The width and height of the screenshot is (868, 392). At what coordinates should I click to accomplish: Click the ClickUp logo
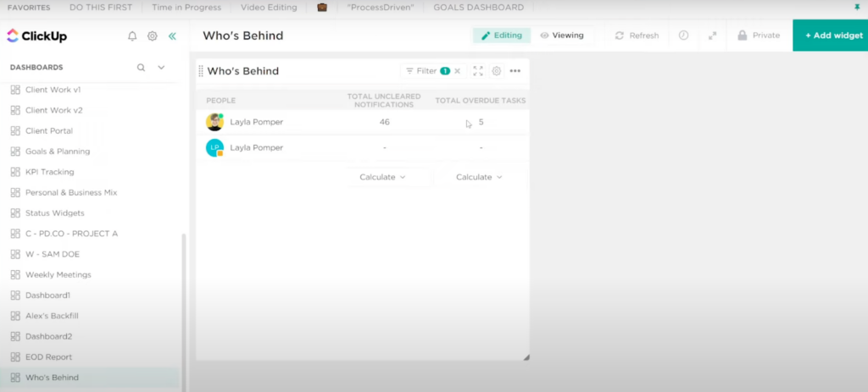coord(37,36)
